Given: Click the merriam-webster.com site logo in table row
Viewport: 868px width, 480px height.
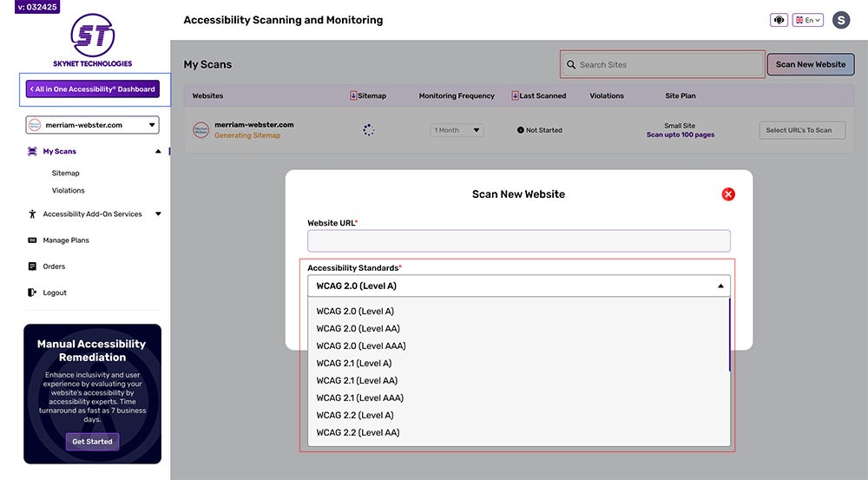Looking at the screenshot, I should tap(201, 130).
